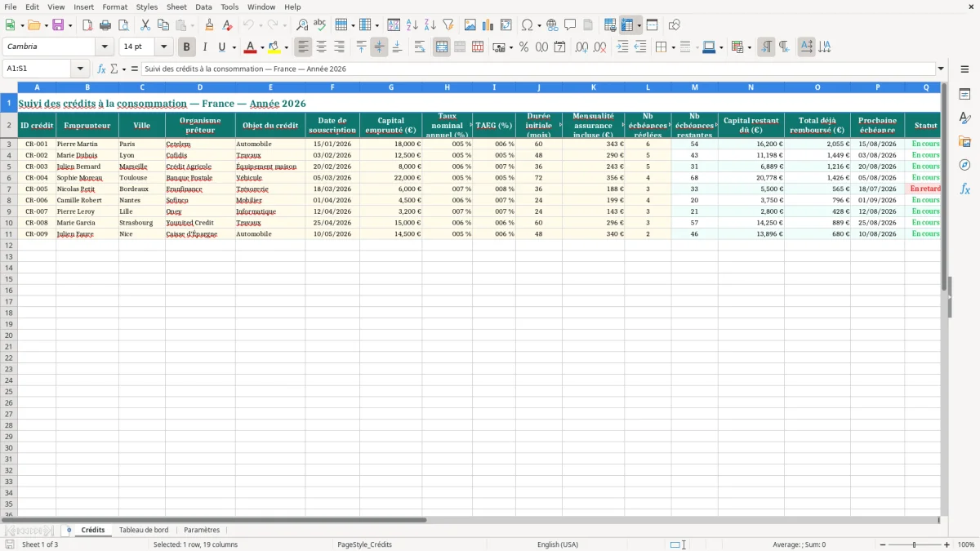Open the Sheet menu
The height and width of the screenshot is (551, 980).
(x=176, y=7)
